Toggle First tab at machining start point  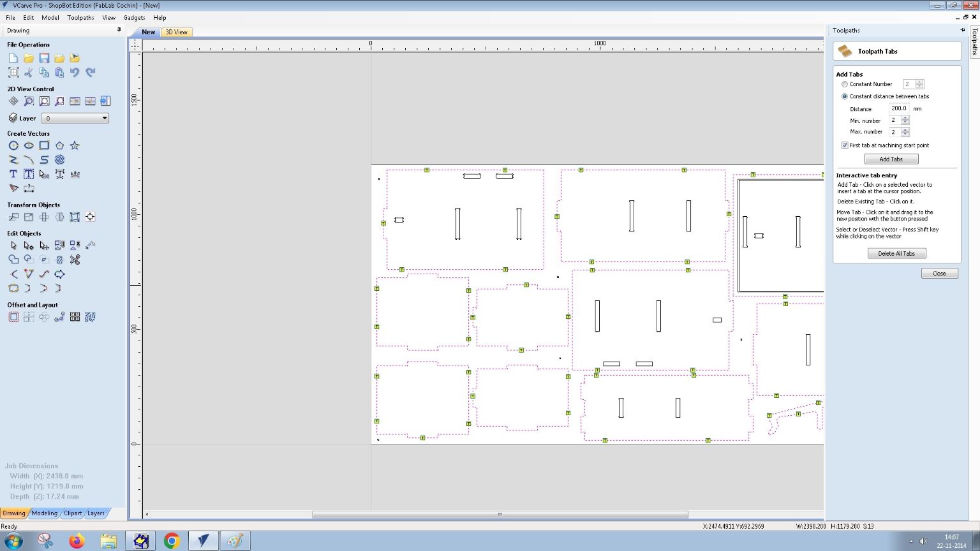(x=845, y=145)
